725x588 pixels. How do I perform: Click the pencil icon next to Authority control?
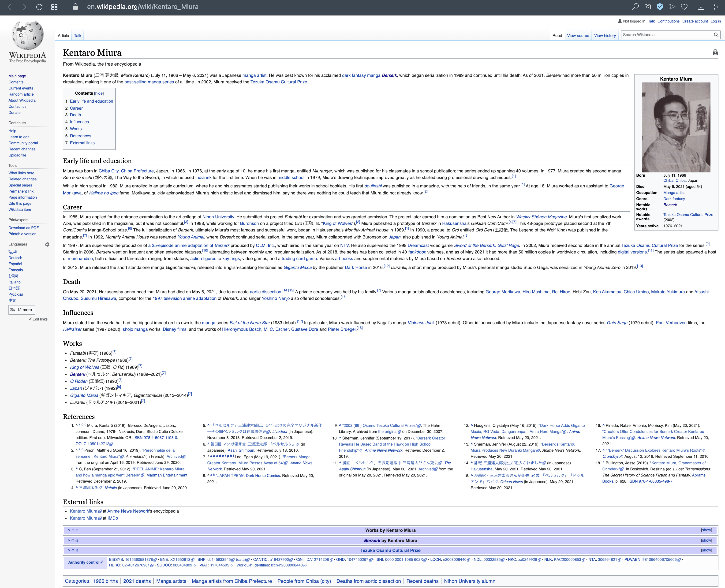point(102,562)
